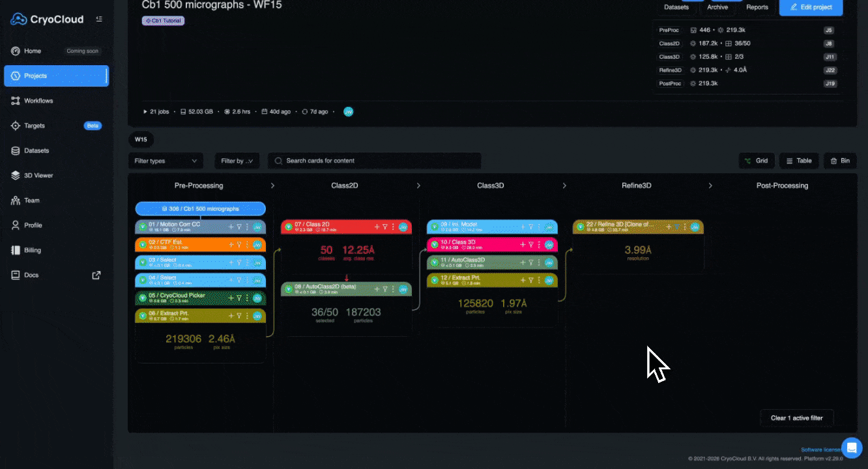Click the Edit project button
This screenshot has height=469, width=868.
811,7
